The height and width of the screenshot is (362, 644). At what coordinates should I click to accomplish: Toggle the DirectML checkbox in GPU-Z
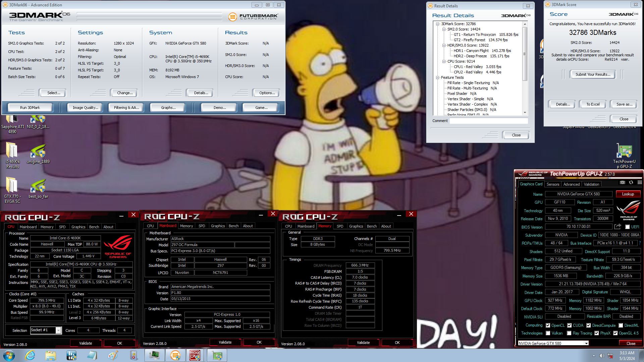tap(621, 325)
